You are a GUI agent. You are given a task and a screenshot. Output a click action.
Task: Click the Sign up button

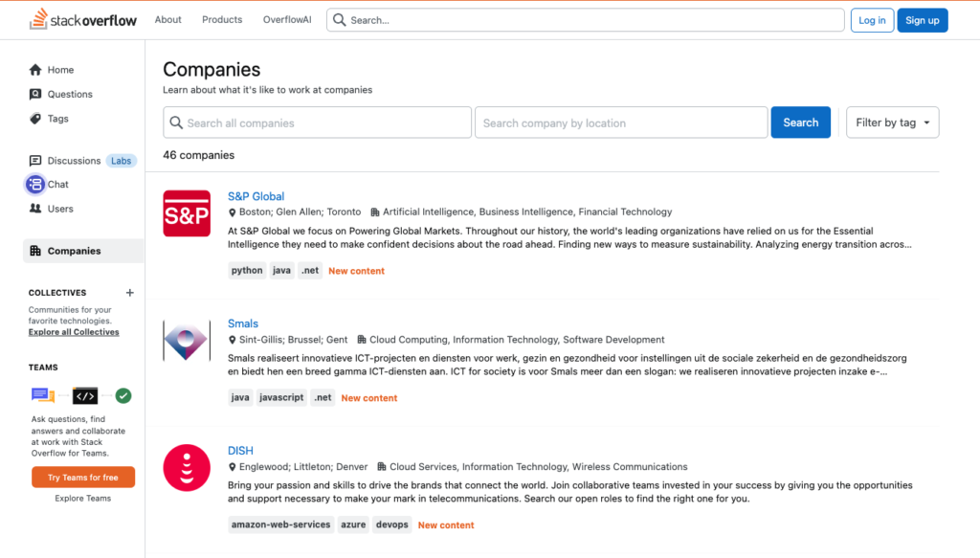pyautogui.click(x=923, y=20)
